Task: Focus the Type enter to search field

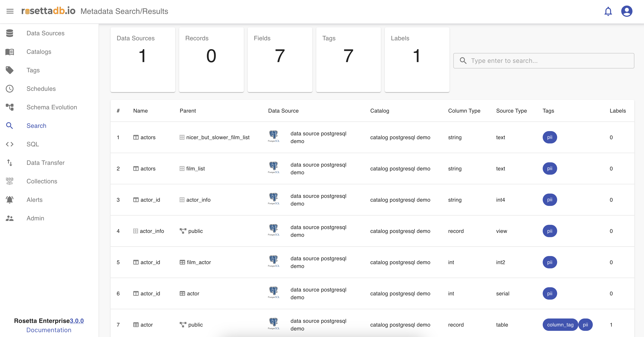Action: click(548, 61)
